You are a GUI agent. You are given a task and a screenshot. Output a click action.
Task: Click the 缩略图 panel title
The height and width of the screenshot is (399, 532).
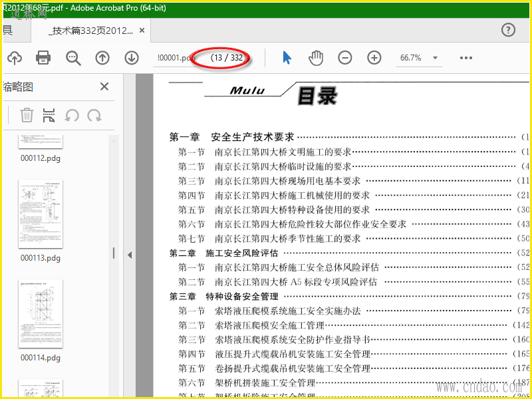click(18, 87)
